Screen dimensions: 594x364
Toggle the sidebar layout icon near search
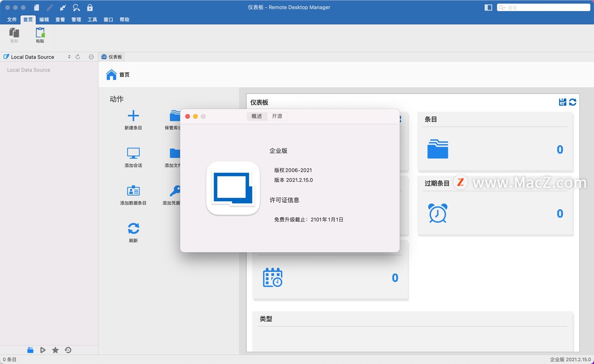pyautogui.click(x=488, y=7)
